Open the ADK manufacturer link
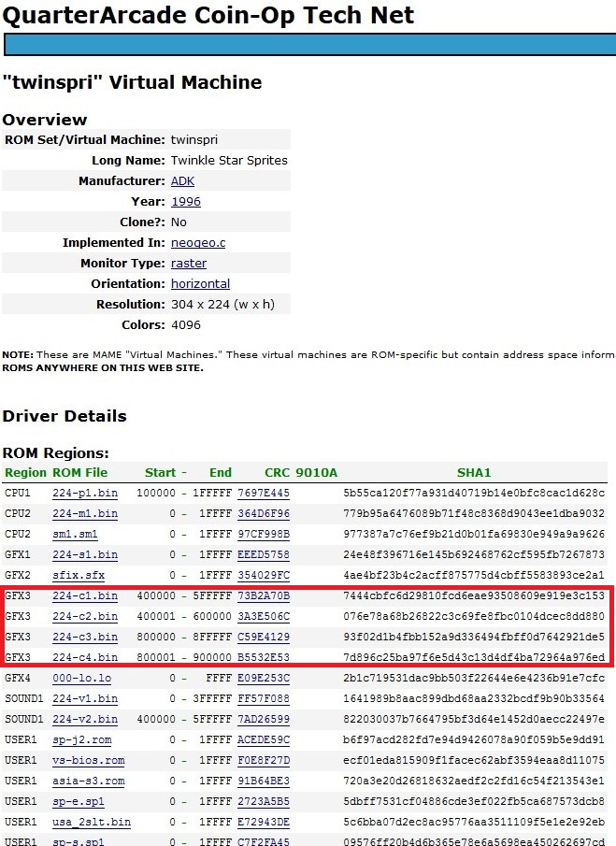Image resolution: width=616 pixels, height=846 pixels. coord(182,180)
